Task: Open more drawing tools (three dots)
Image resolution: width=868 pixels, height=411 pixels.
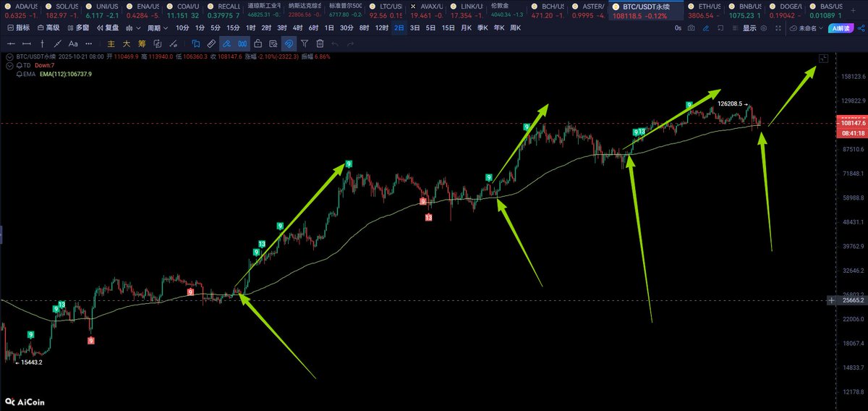Action: point(89,43)
